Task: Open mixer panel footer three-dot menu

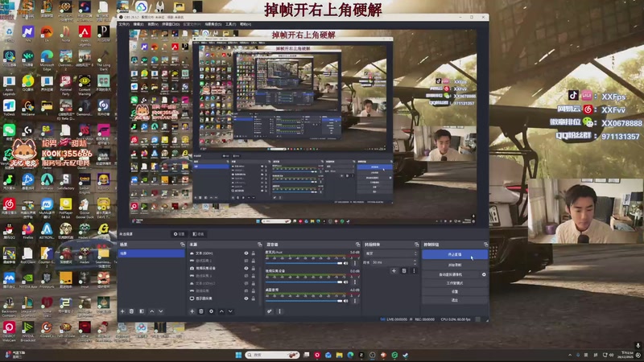Action: click(279, 311)
